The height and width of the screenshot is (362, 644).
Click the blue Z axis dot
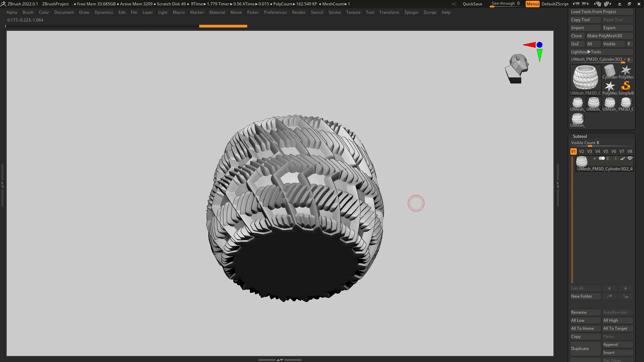pyautogui.click(x=539, y=45)
